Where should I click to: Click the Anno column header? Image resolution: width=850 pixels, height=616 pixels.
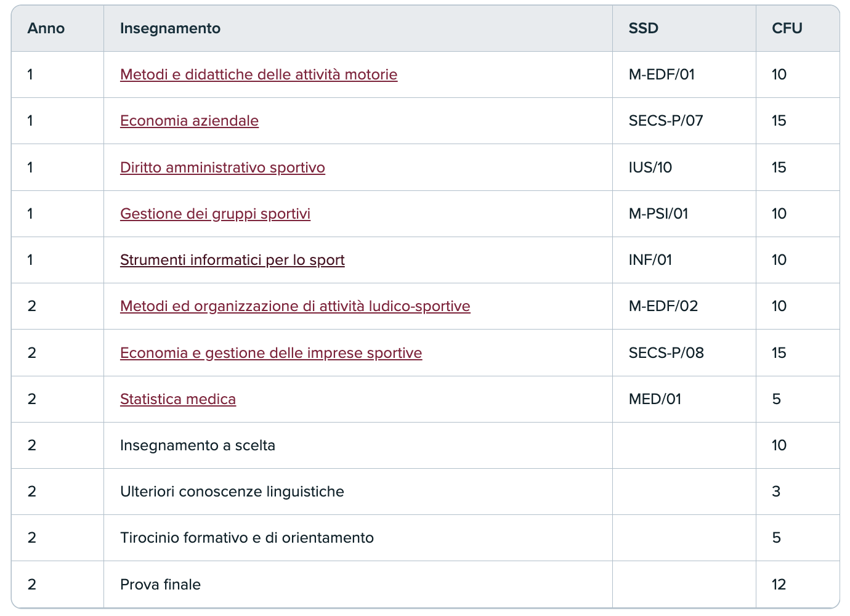click(46, 28)
